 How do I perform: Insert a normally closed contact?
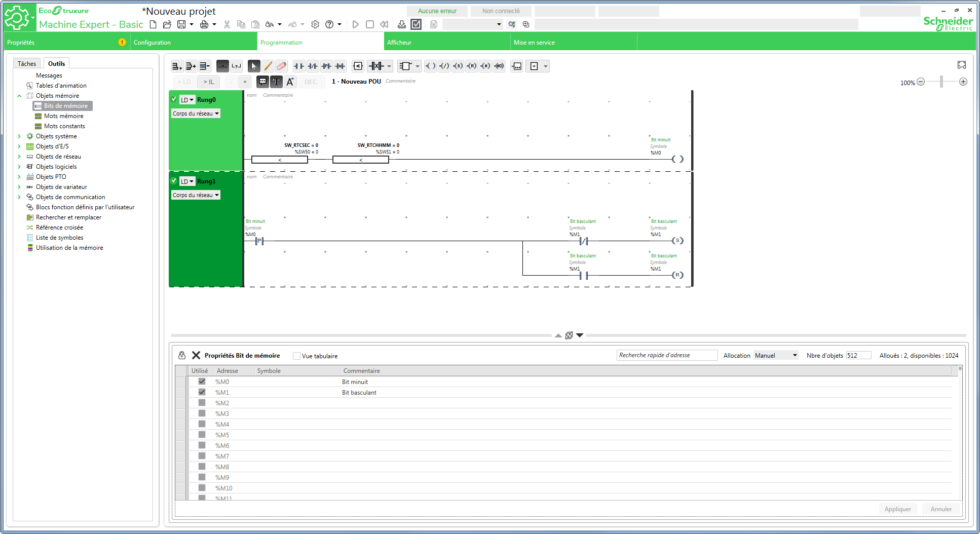pos(313,66)
